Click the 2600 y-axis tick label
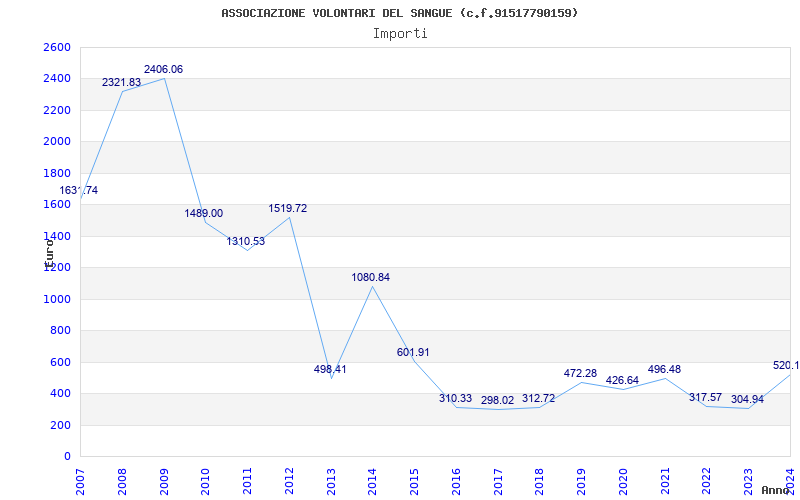This screenshot has height=500, width=800. click(x=57, y=47)
